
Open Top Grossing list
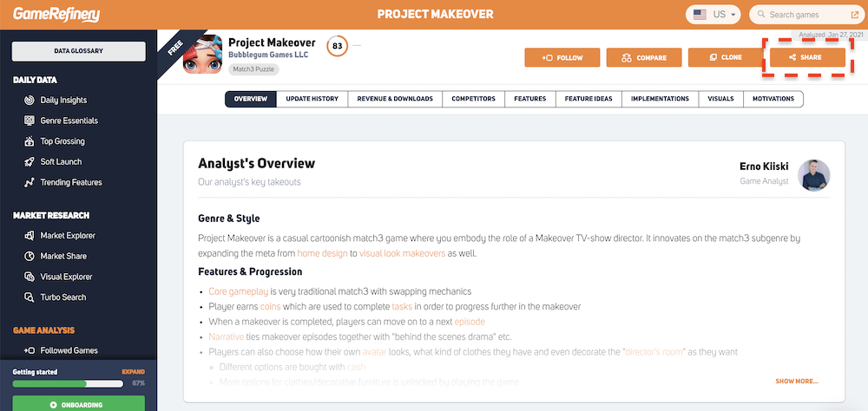click(x=62, y=141)
